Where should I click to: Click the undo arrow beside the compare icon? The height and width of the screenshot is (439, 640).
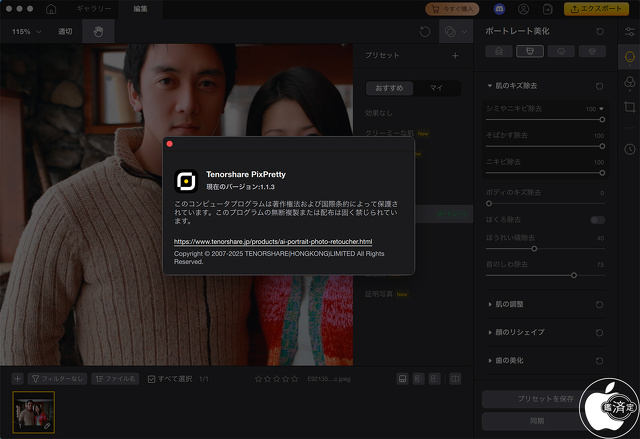coord(425,31)
